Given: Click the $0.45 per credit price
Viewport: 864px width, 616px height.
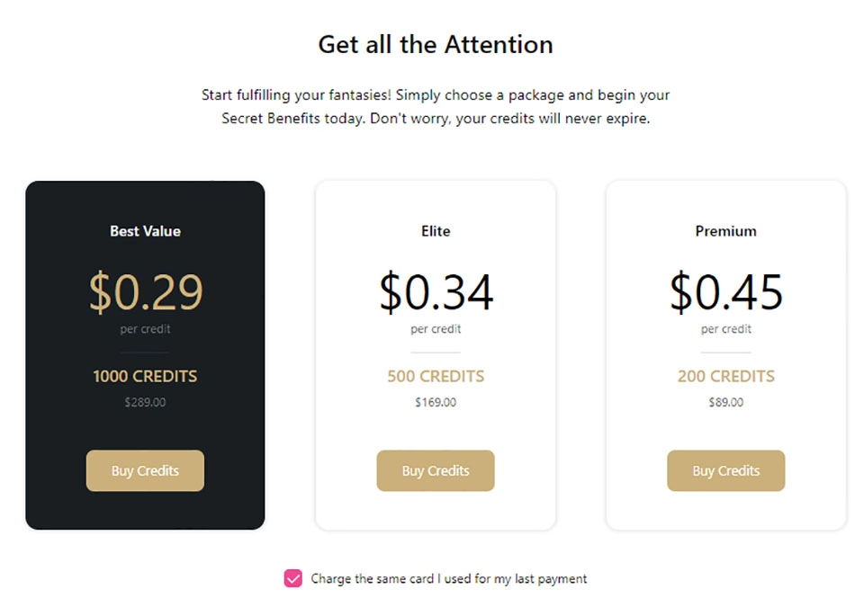Looking at the screenshot, I should coord(725,290).
